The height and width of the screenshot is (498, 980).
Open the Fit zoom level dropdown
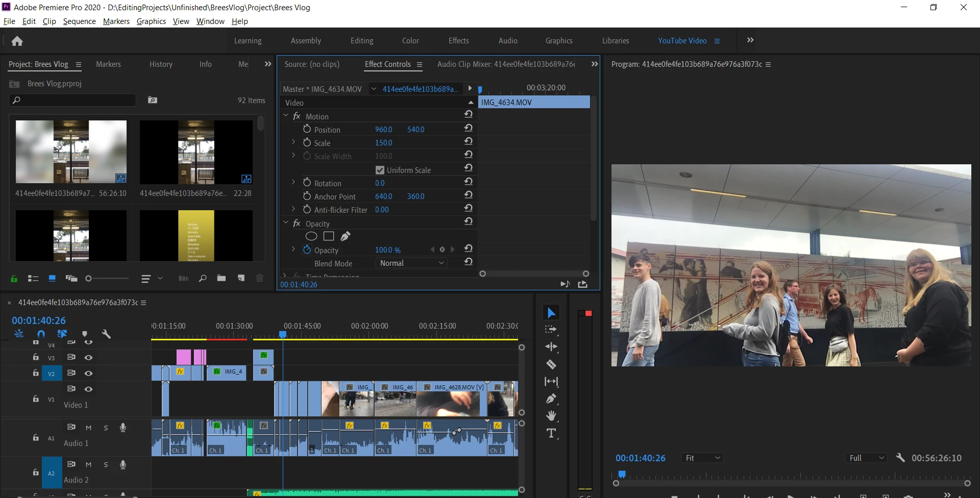coord(702,458)
